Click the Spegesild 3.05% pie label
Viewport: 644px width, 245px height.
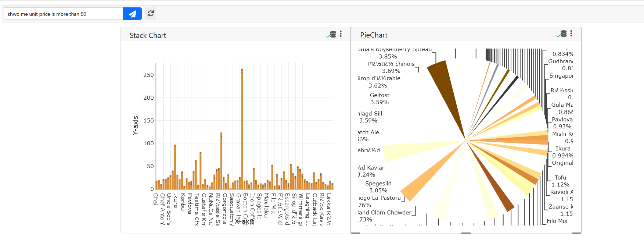[378, 187]
